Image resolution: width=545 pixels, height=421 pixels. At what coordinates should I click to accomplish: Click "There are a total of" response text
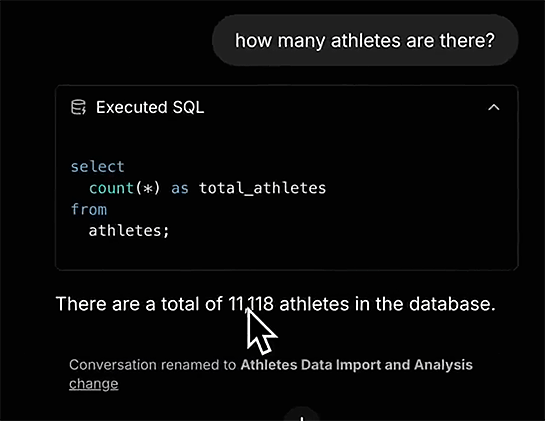pyautogui.click(x=139, y=304)
